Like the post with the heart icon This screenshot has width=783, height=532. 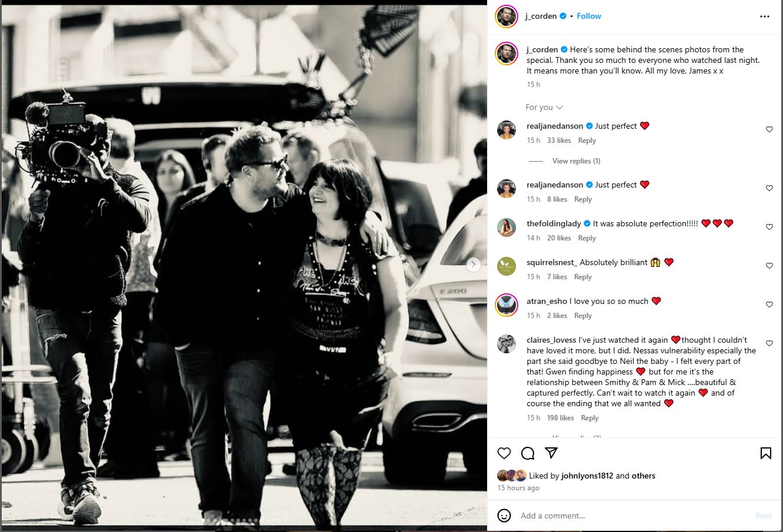[x=504, y=453]
